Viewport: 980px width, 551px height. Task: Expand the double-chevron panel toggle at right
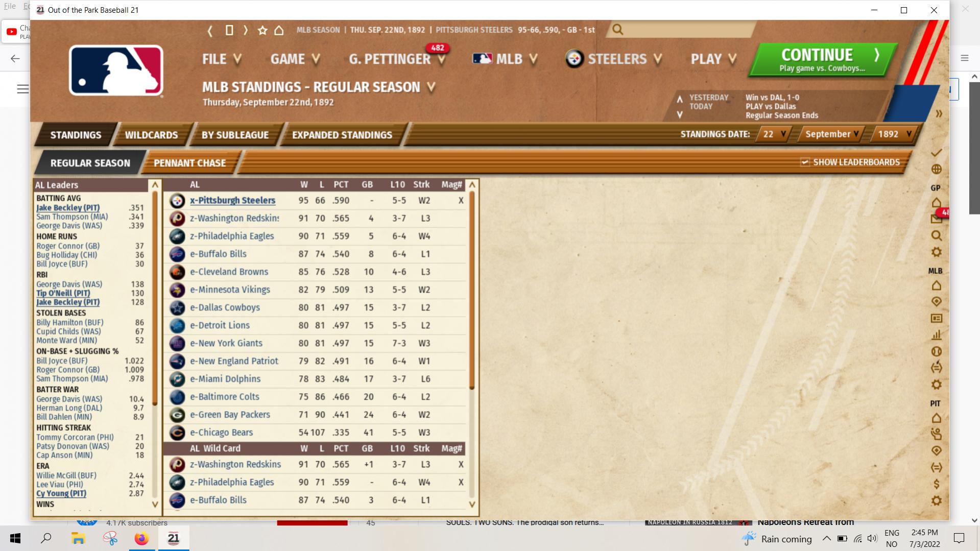pyautogui.click(x=939, y=113)
